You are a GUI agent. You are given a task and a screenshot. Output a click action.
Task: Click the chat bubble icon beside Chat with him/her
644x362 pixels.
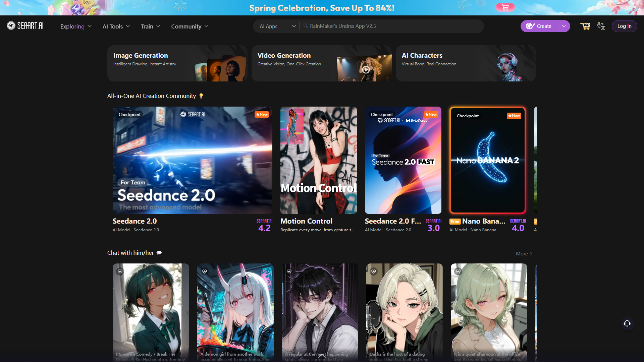click(x=159, y=253)
